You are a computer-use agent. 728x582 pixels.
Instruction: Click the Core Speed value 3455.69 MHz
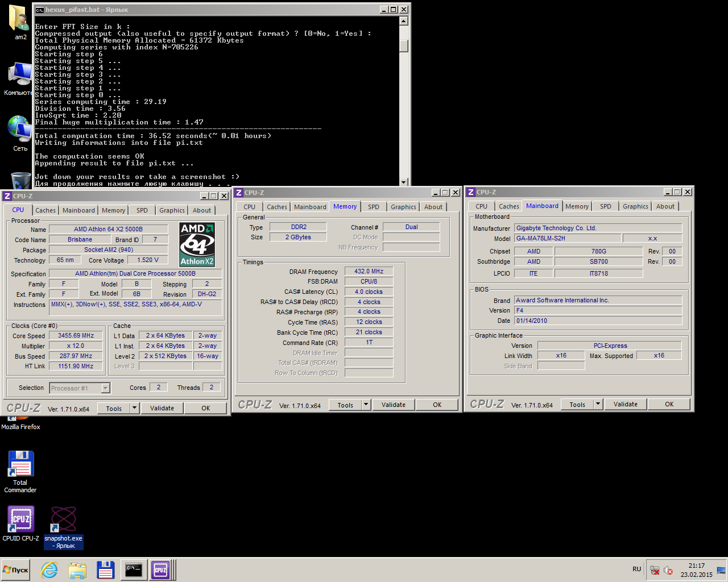(x=76, y=335)
